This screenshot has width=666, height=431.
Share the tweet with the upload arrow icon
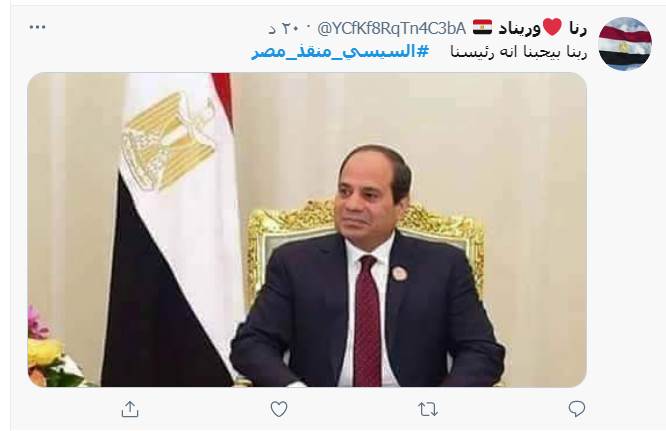click(x=130, y=409)
